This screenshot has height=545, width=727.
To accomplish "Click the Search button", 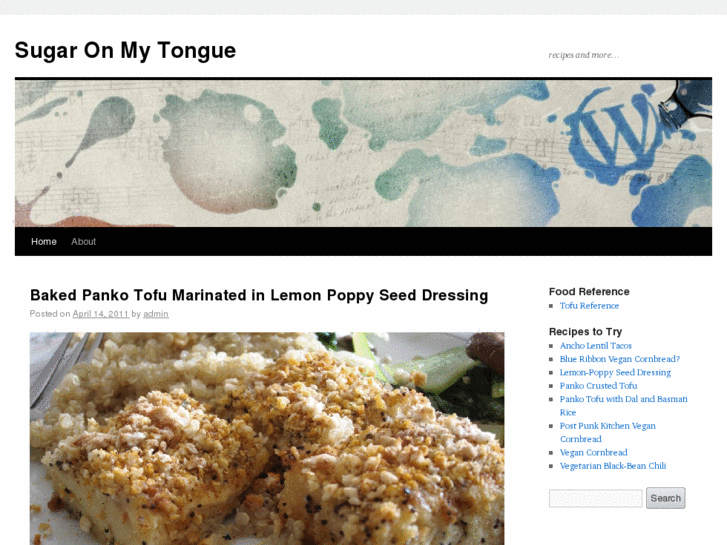I will point(666,498).
